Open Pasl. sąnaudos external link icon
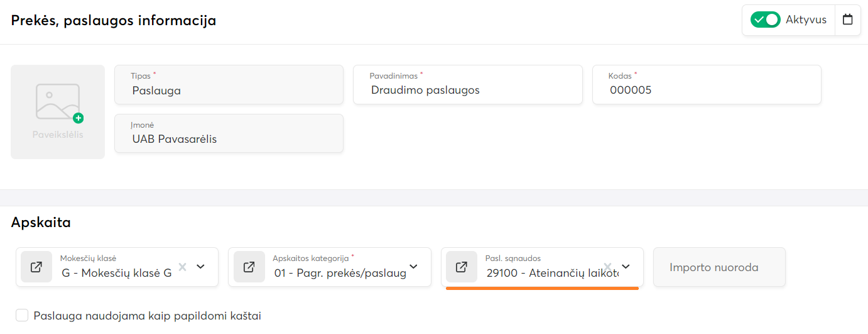Image resolution: width=868 pixels, height=334 pixels. pos(462,267)
